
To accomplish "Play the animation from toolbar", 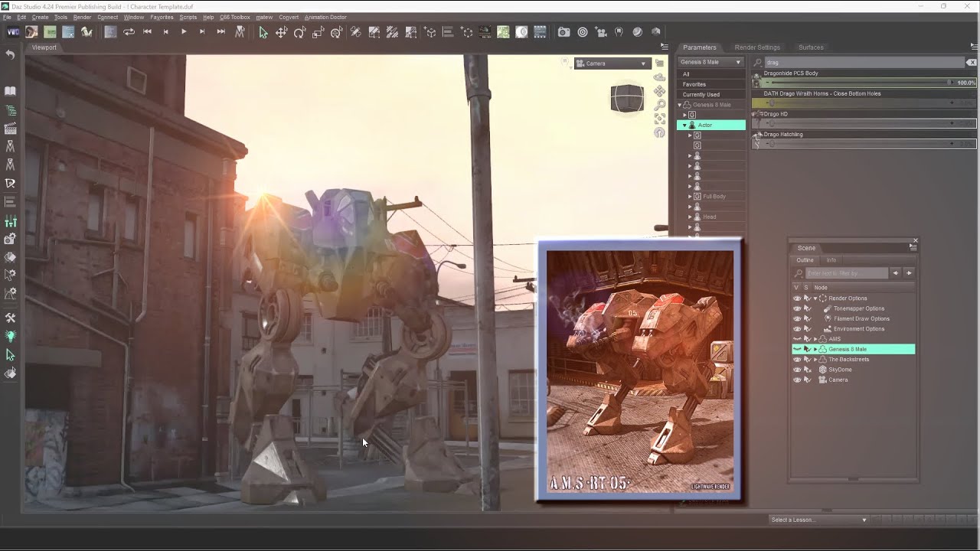I will tap(184, 32).
